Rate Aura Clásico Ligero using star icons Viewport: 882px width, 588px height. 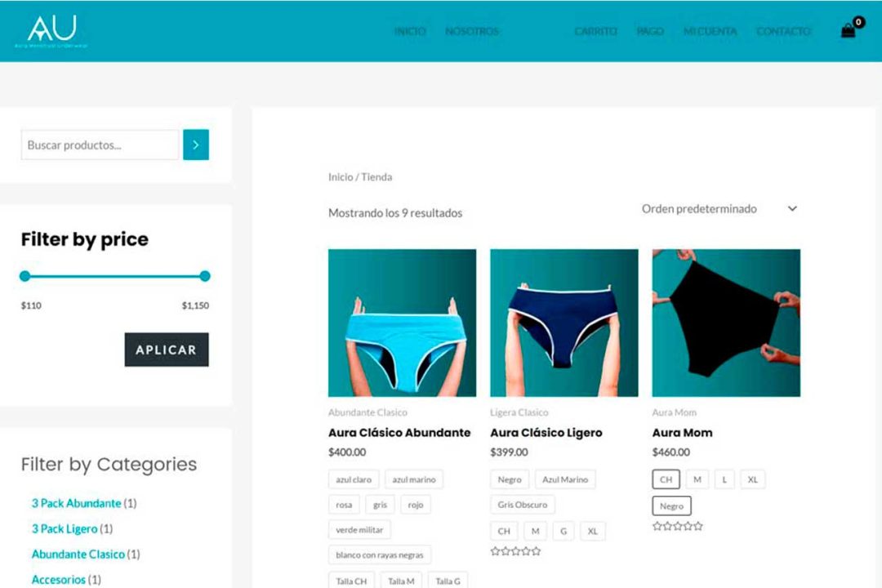pyautogui.click(x=515, y=551)
